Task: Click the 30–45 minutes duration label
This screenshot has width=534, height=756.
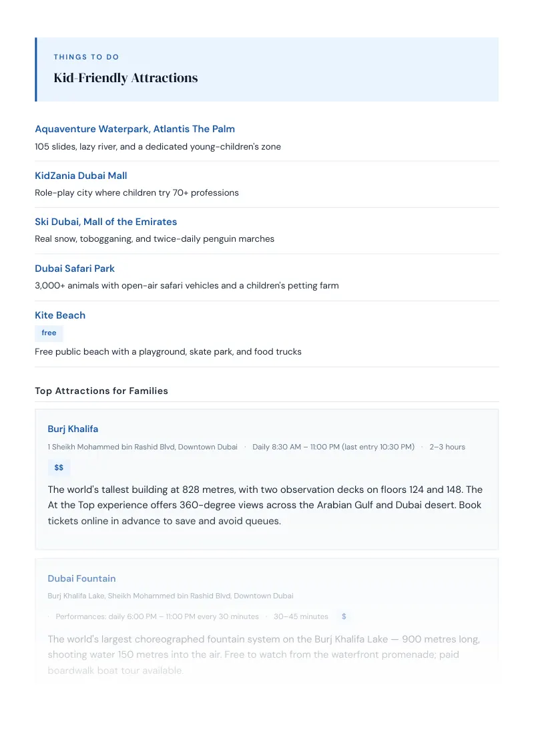Action: point(301,616)
